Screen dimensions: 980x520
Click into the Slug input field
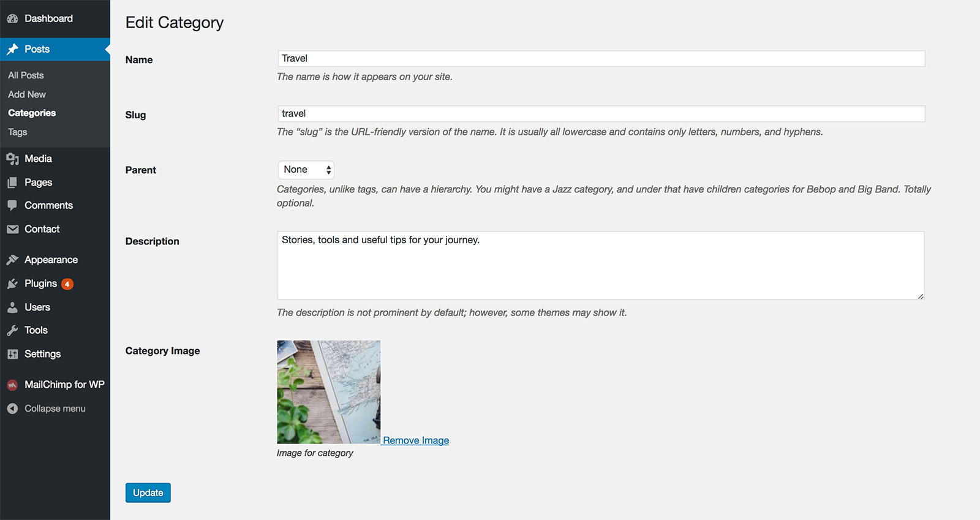(x=601, y=114)
